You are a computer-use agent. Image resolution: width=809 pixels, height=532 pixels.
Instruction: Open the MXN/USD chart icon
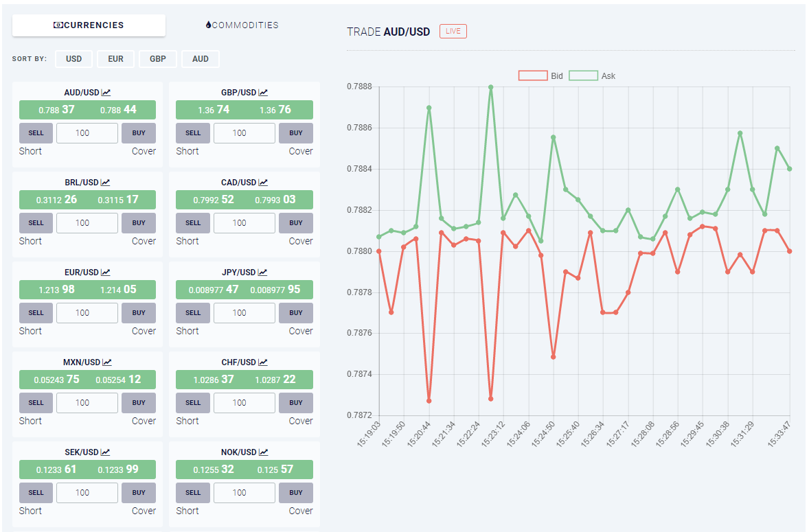(107, 362)
